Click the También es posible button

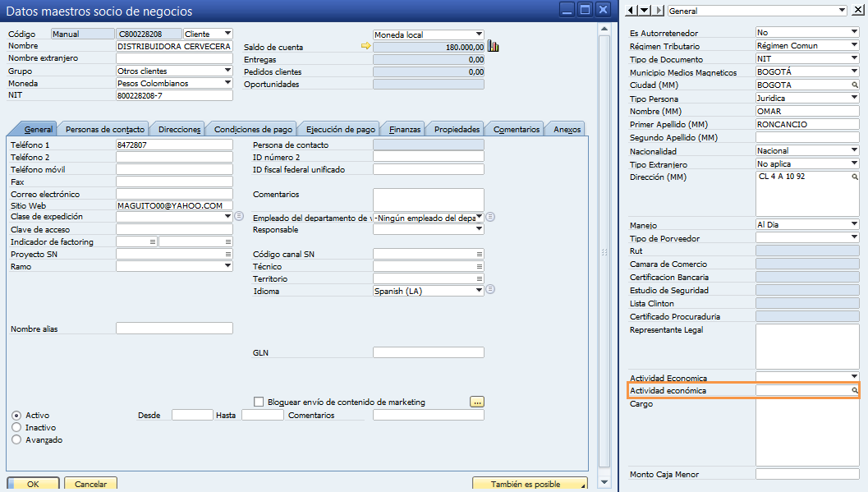pyautogui.click(x=530, y=484)
